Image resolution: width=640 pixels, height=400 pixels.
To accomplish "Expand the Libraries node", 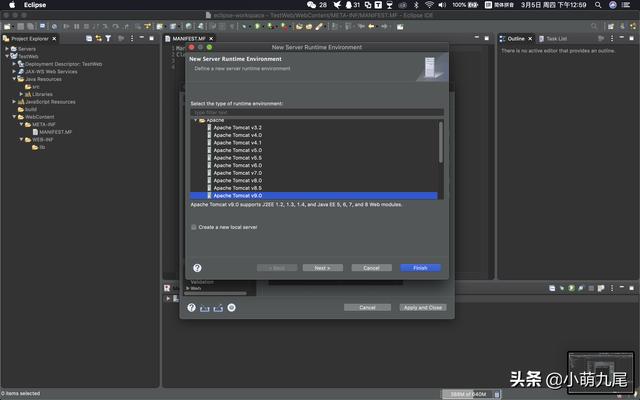I will pyautogui.click(x=22, y=94).
